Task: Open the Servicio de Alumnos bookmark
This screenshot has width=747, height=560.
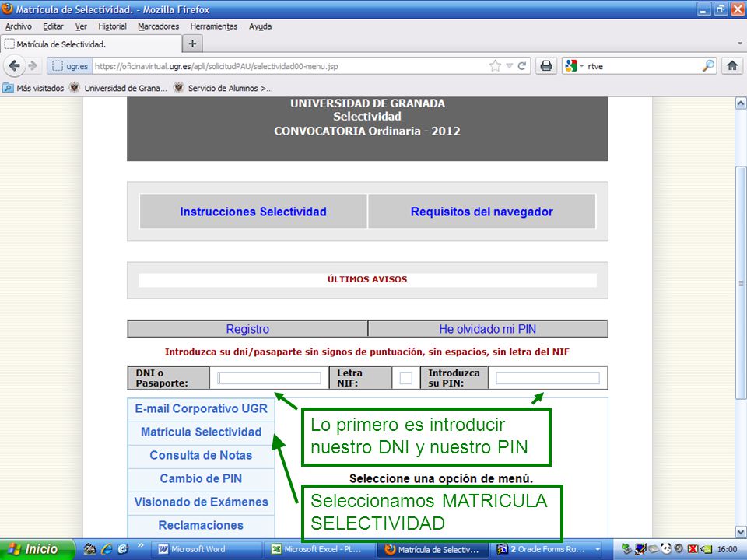Action: [223, 88]
